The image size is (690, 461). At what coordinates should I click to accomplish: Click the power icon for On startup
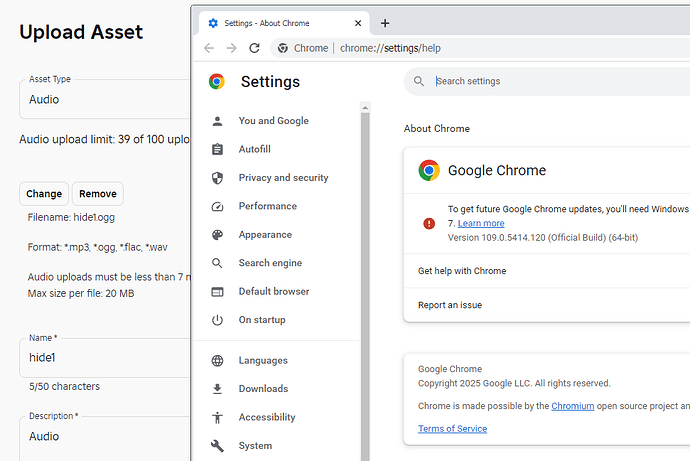[217, 320]
